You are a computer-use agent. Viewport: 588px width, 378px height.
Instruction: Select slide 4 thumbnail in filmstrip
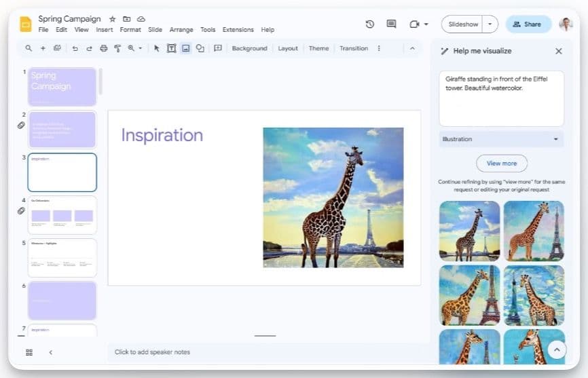(62, 214)
